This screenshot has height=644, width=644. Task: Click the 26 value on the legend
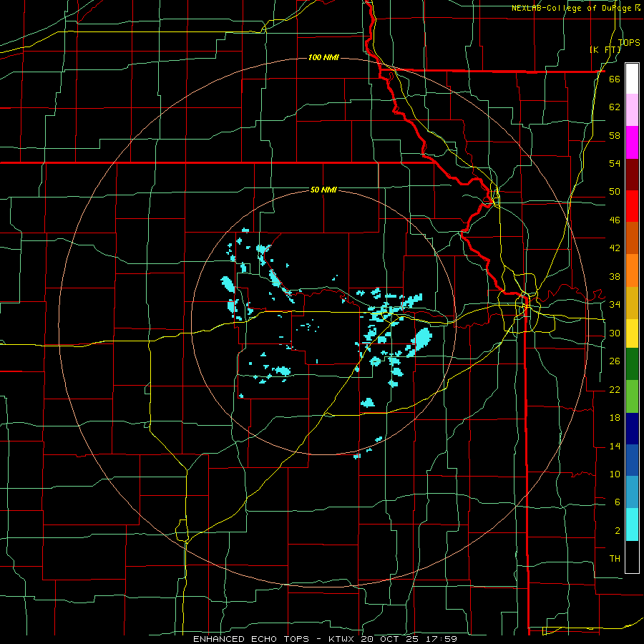[615, 361]
